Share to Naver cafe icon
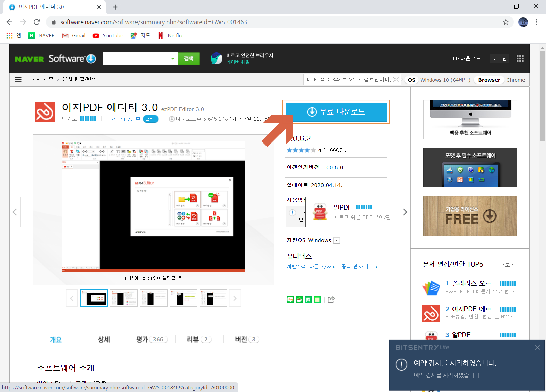546x392 pixels. (x=299, y=300)
